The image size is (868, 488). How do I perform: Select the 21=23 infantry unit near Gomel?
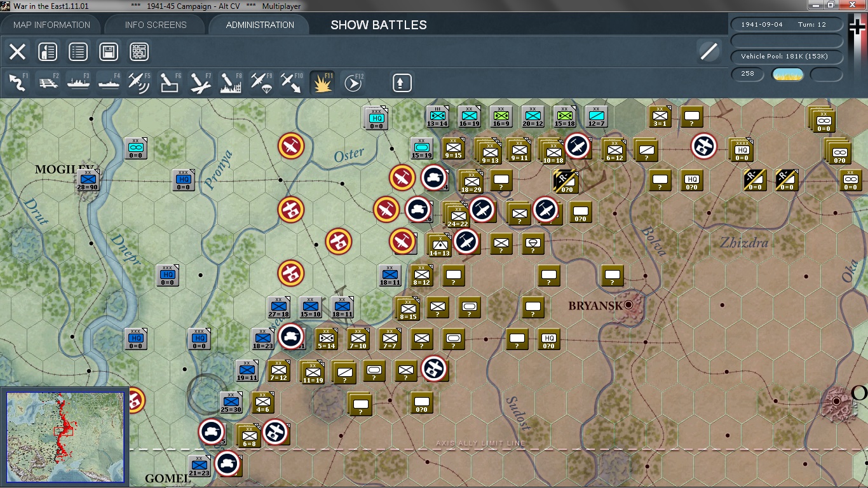click(x=199, y=466)
